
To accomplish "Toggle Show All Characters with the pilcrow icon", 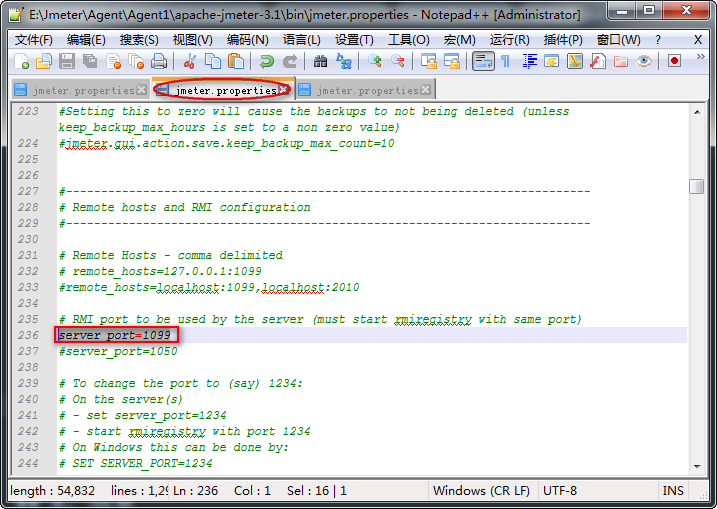I will coord(506,61).
